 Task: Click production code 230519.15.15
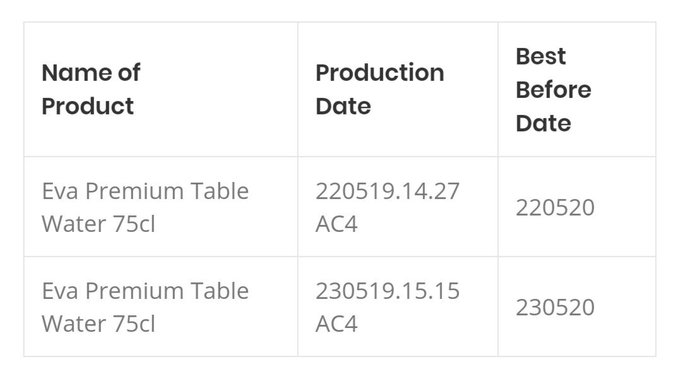387,291
